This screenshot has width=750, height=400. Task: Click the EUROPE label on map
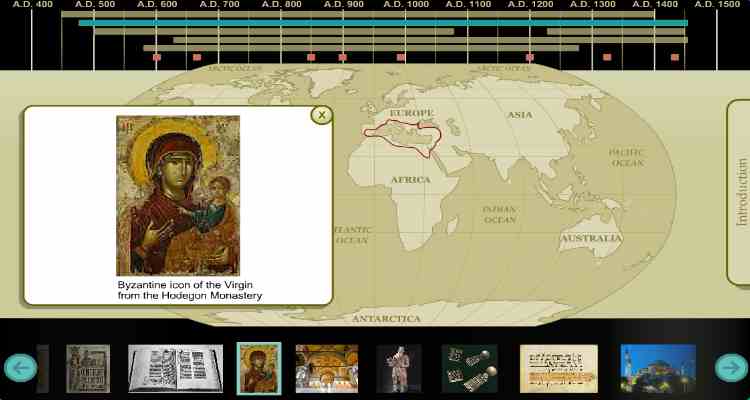coord(411,113)
